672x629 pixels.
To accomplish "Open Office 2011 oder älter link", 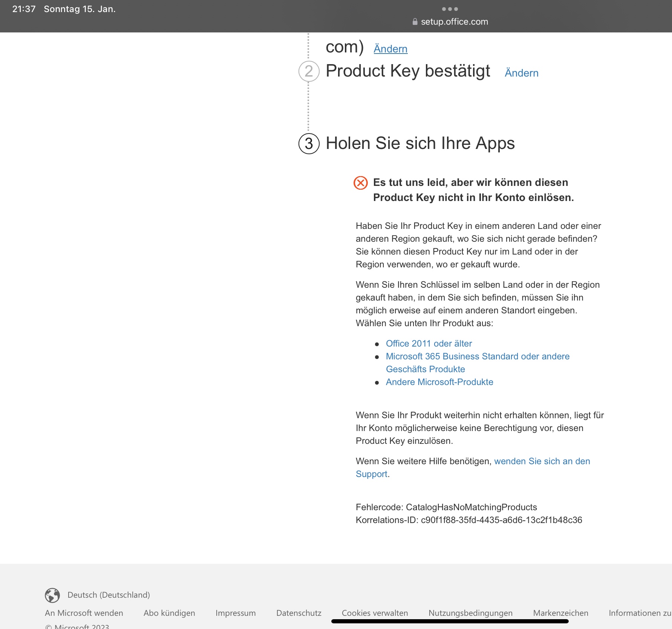I will click(x=429, y=344).
